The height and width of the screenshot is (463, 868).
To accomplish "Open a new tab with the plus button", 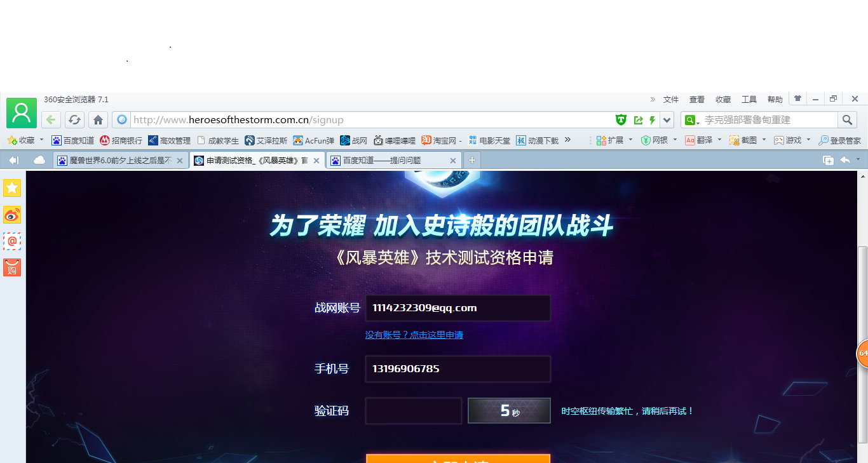I will click(471, 160).
